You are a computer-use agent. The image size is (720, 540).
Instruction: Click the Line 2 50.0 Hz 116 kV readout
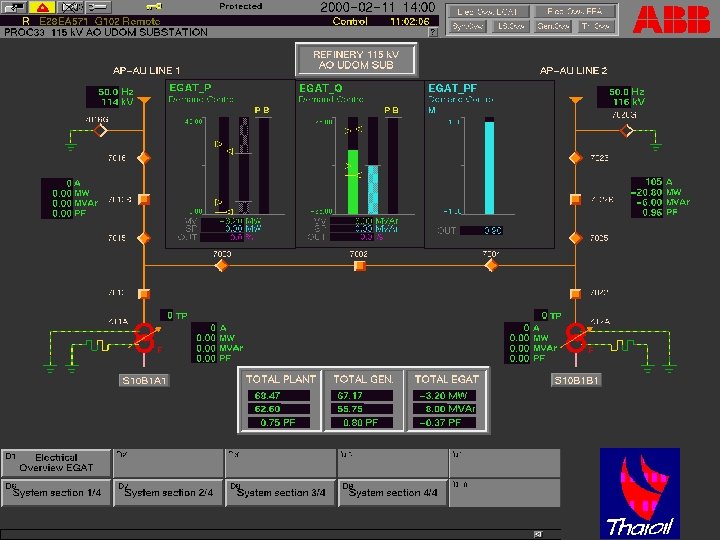point(621,97)
